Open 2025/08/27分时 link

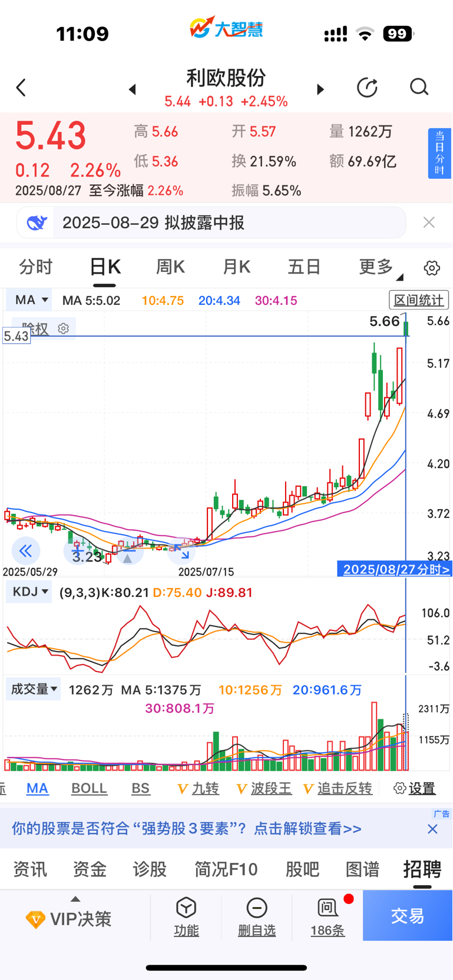click(x=395, y=569)
